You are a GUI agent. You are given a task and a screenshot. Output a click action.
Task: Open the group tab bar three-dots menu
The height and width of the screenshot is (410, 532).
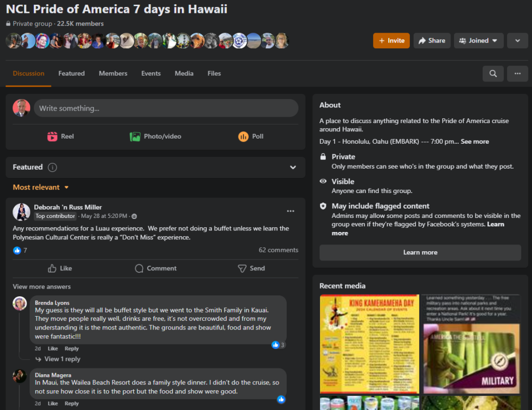517,74
